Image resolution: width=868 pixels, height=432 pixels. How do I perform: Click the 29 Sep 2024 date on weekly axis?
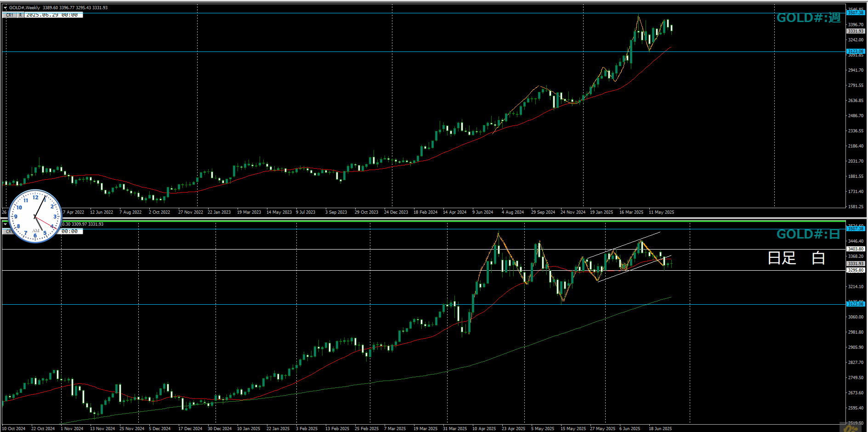(x=543, y=212)
